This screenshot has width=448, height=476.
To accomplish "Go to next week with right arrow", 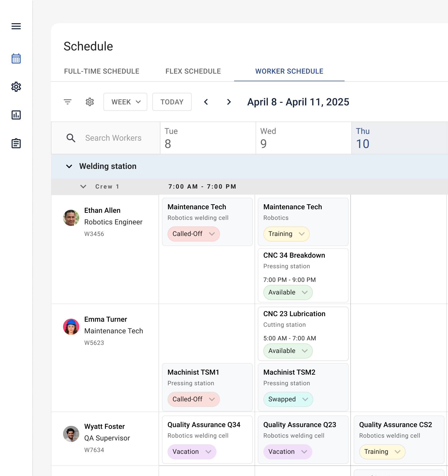I will coord(229,102).
